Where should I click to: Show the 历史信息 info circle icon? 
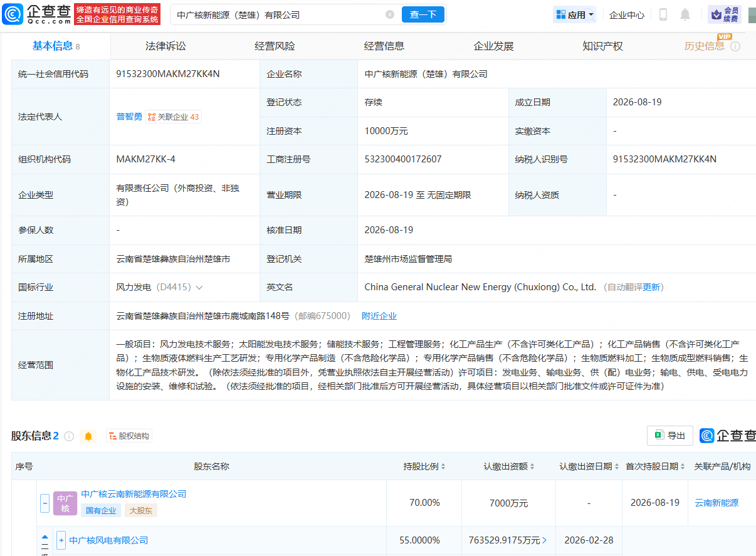735,46
